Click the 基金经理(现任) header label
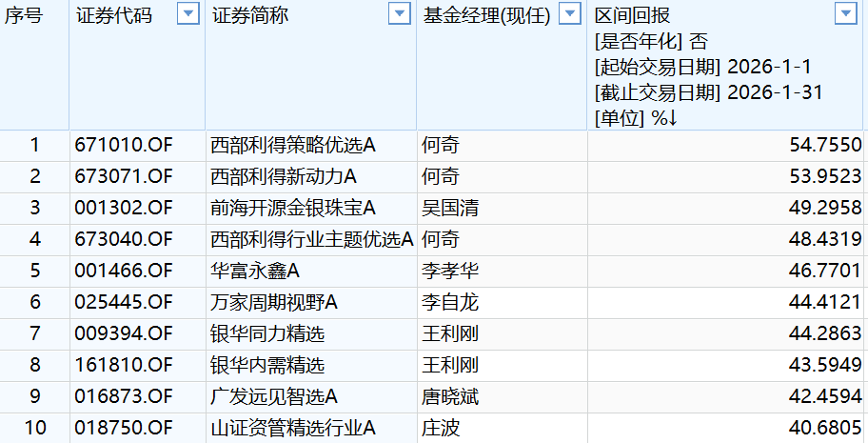The image size is (868, 443). (486, 15)
